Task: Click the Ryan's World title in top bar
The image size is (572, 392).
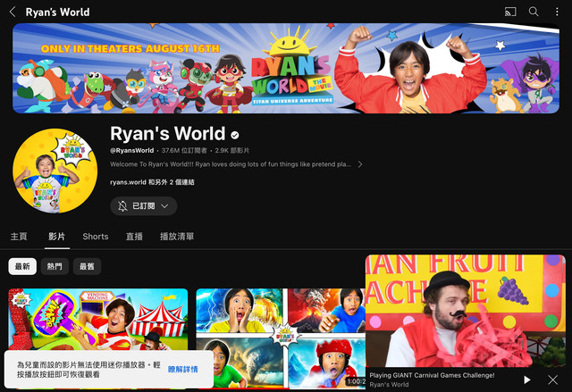Action: point(57,12)
